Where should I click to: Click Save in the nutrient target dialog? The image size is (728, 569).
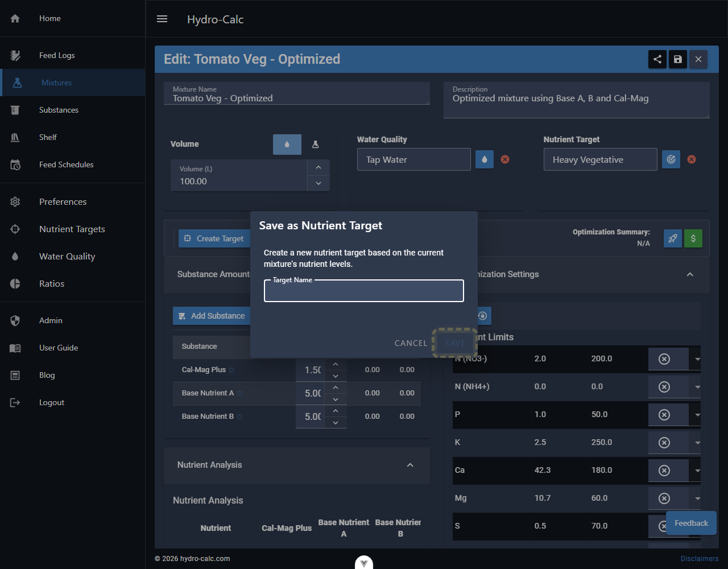point(455,343)
